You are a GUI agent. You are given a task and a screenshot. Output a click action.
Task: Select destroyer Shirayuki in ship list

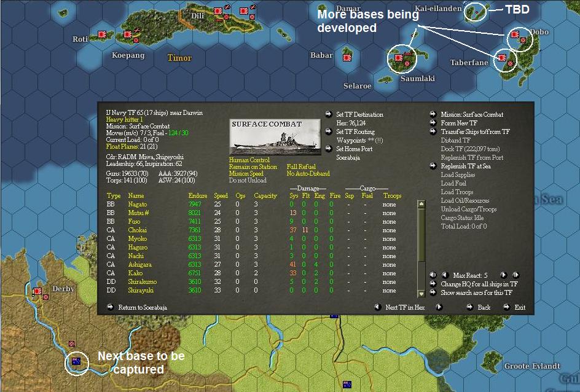pyautogui.click(x=141, y=290)
